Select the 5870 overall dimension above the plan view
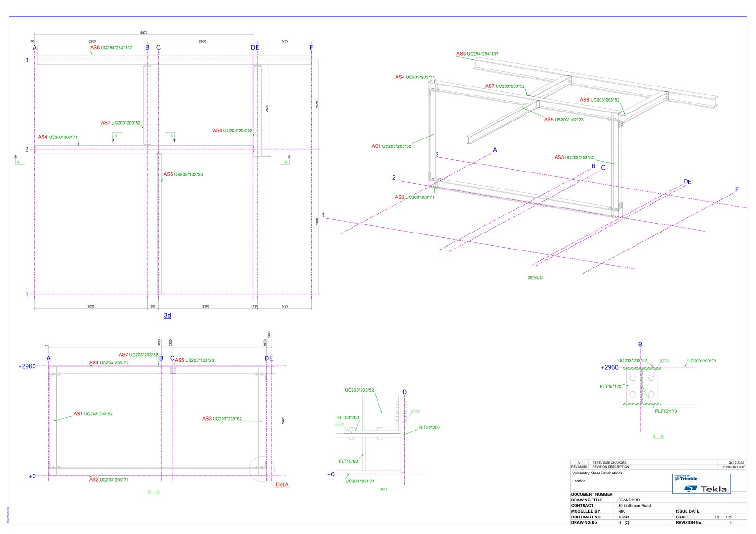Screen dimensions: 756x534 (144, 33)
